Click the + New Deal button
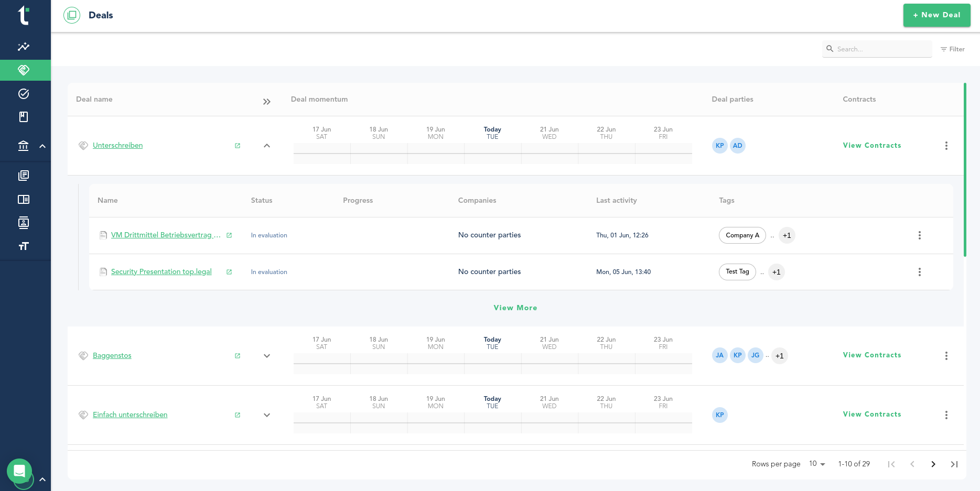This screenshot has height=491, width=980. pyautogui.click(x=936, y=15)
